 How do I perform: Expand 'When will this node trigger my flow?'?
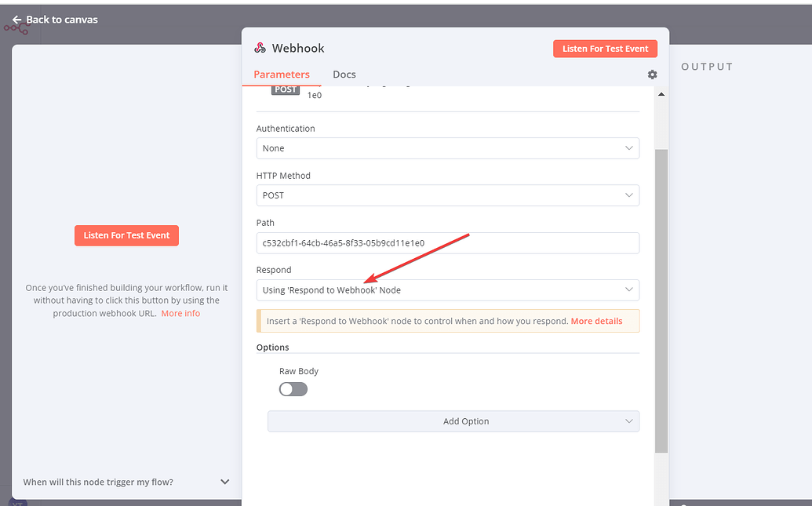(x=224, y=482)
